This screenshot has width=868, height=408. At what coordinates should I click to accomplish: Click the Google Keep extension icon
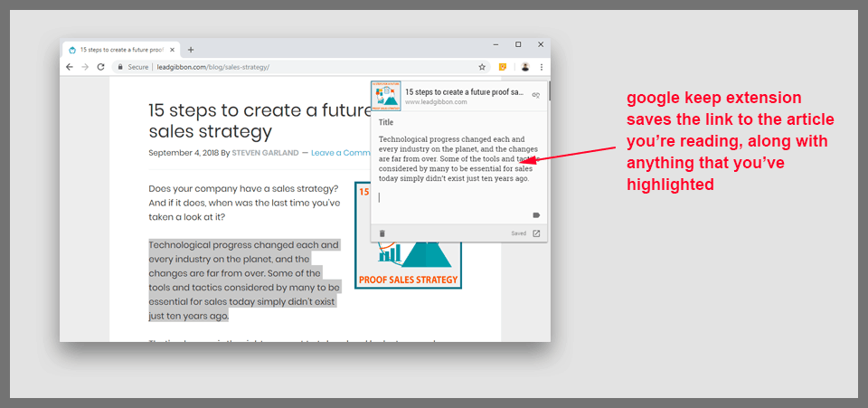point(503,67)
